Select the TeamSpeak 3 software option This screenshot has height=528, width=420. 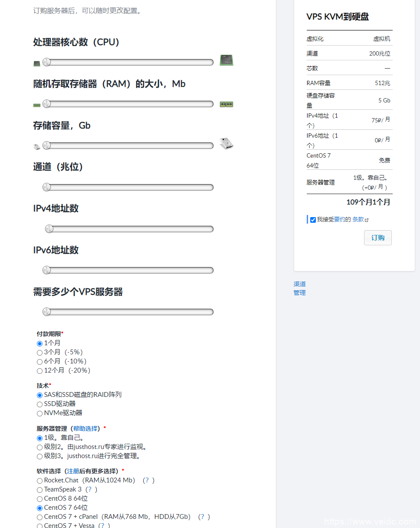click(x=40, y=490)
